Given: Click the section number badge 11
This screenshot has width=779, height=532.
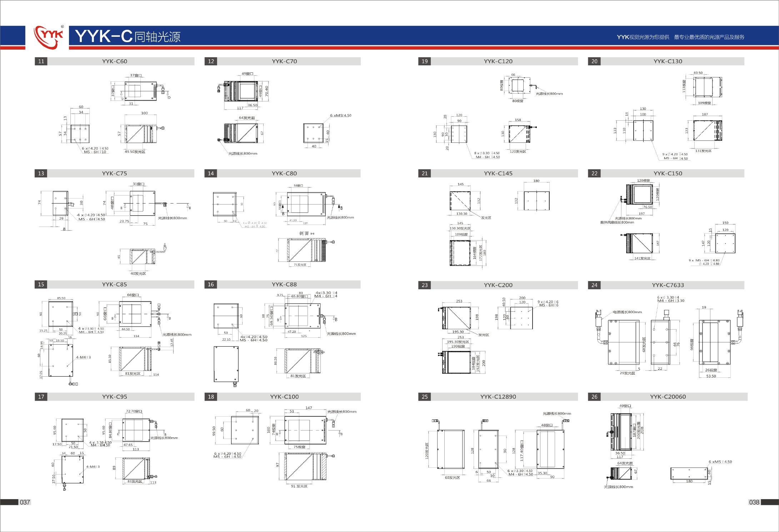Looking at the screenshot, I should pos(41,61).
